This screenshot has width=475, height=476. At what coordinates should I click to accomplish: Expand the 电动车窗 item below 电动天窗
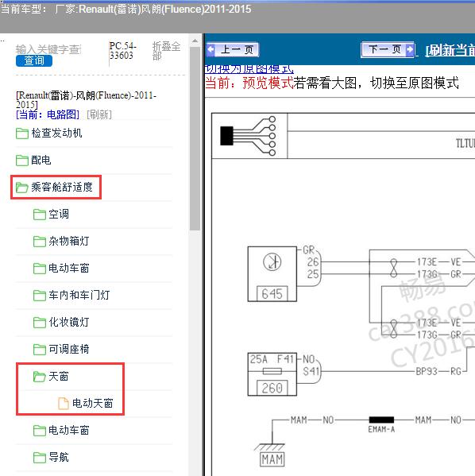pyautogui.click(x=69, y=430)
